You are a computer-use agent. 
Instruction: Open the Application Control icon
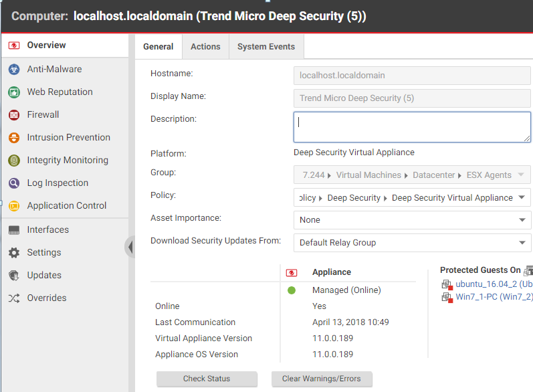click(13, 206)
